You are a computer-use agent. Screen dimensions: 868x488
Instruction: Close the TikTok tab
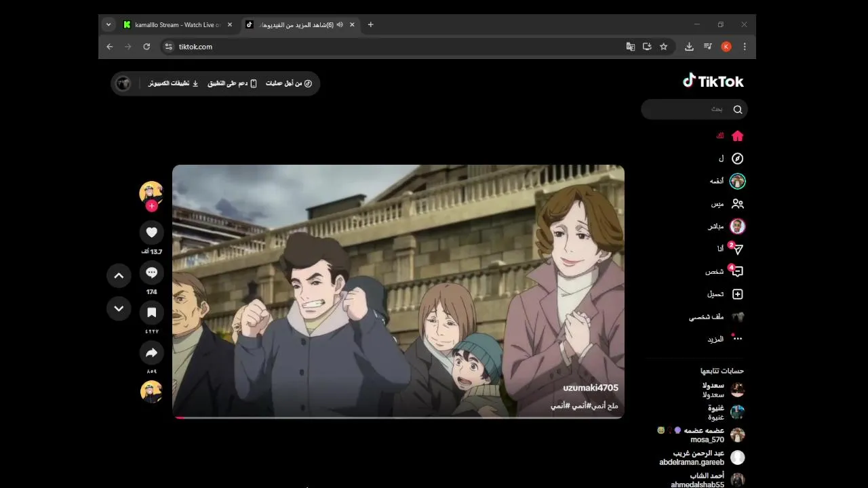[352, 24]
